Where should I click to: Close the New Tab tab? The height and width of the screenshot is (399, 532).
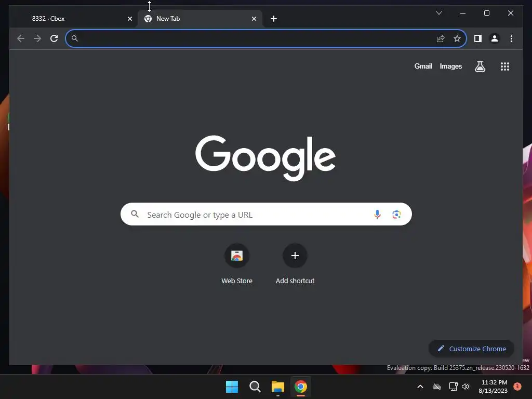pos(254,19)
